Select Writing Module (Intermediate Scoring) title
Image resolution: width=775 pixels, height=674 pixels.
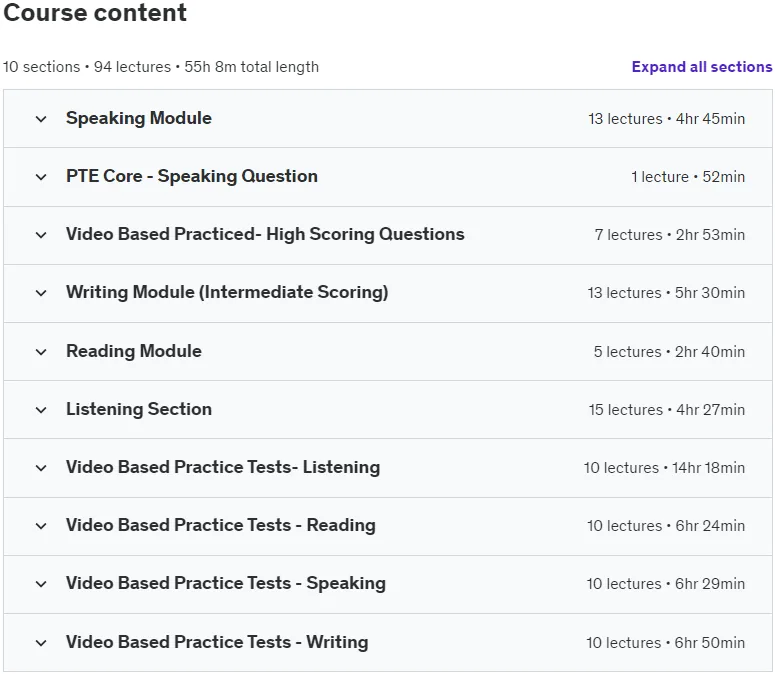tap(227, 292)
